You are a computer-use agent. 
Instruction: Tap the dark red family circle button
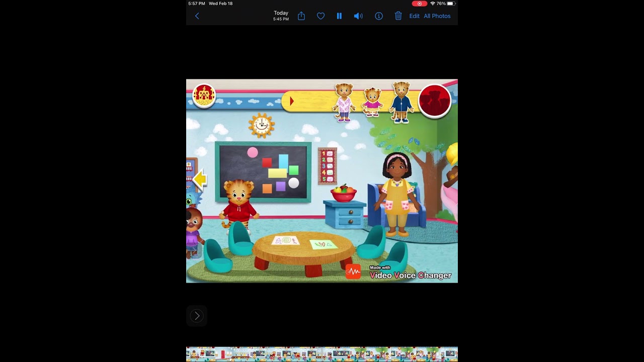[x=435, y=101]
